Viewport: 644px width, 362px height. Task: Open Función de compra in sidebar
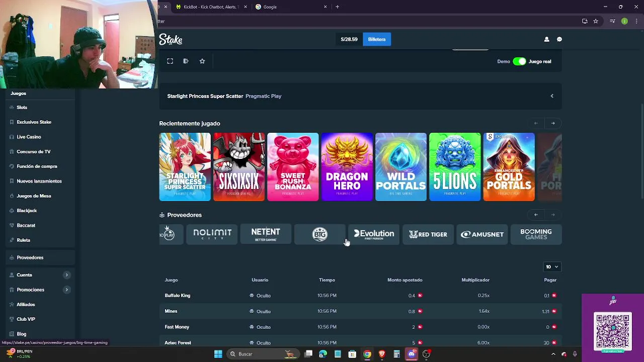pos(38,166)
